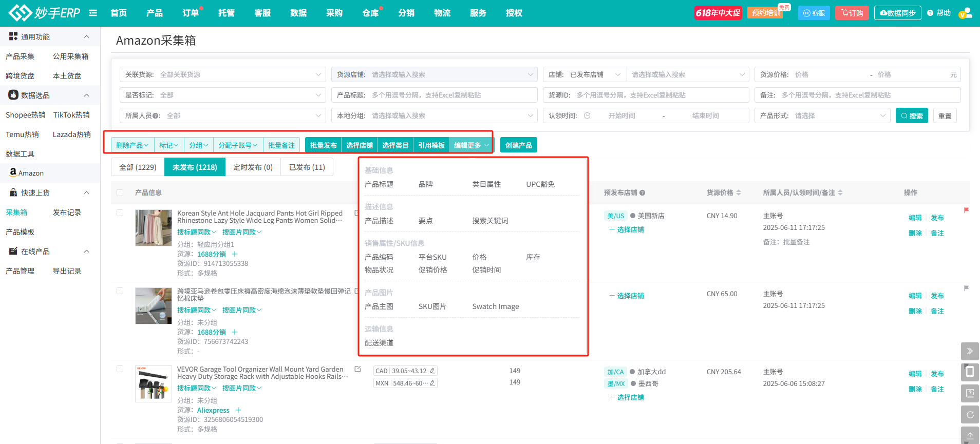Click plus icon next to Aliexpress source
The width and height of the screenshot is (980, 444).
(238, 410)
